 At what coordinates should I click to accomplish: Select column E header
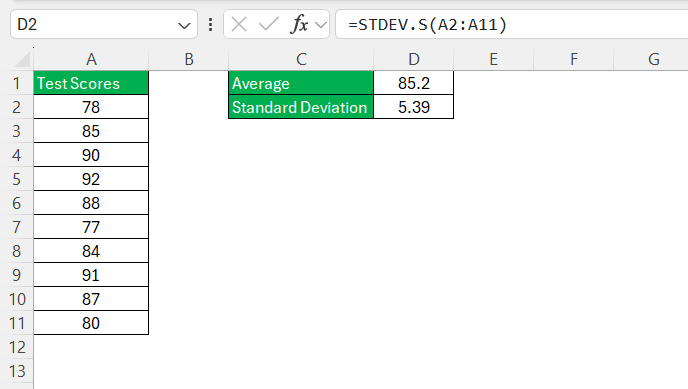pos(494,59)
